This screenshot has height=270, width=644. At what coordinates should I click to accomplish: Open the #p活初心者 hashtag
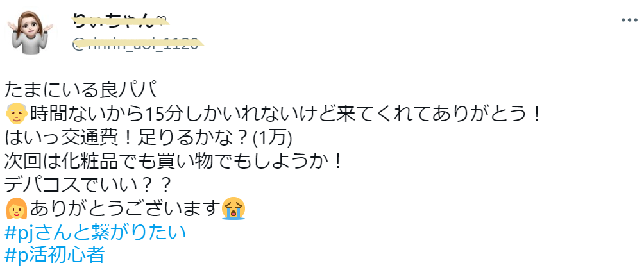pyautogui.click(x=55, y=255)
